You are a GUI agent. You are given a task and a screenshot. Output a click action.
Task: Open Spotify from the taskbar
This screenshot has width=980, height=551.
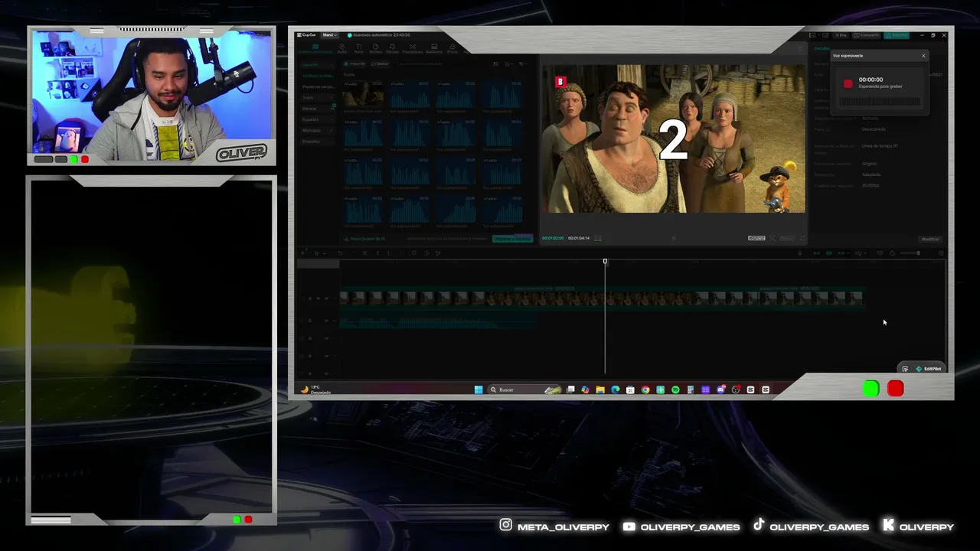(x=675, y=390)
